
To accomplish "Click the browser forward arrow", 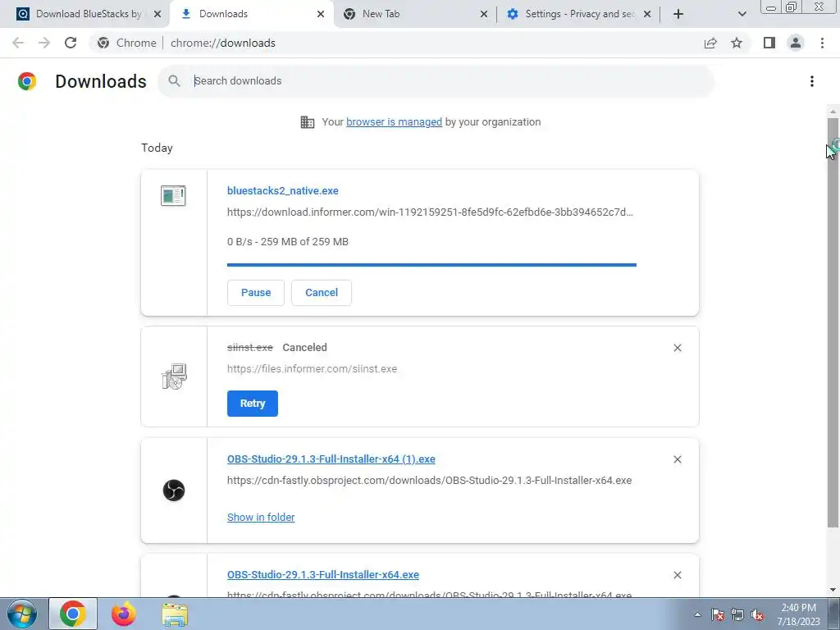I will pos(44,43).
